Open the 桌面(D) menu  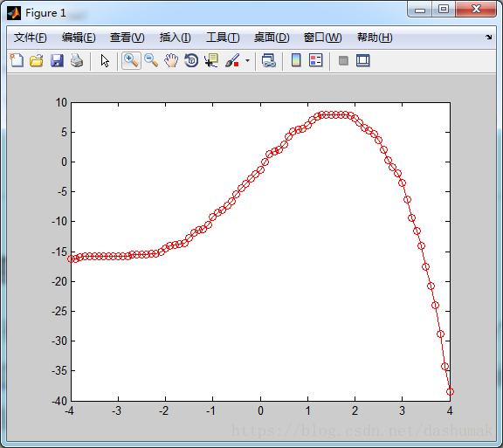coord(272,38)
